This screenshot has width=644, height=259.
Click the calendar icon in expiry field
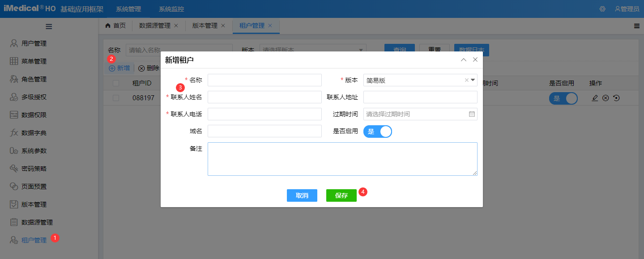click(472, 114)
